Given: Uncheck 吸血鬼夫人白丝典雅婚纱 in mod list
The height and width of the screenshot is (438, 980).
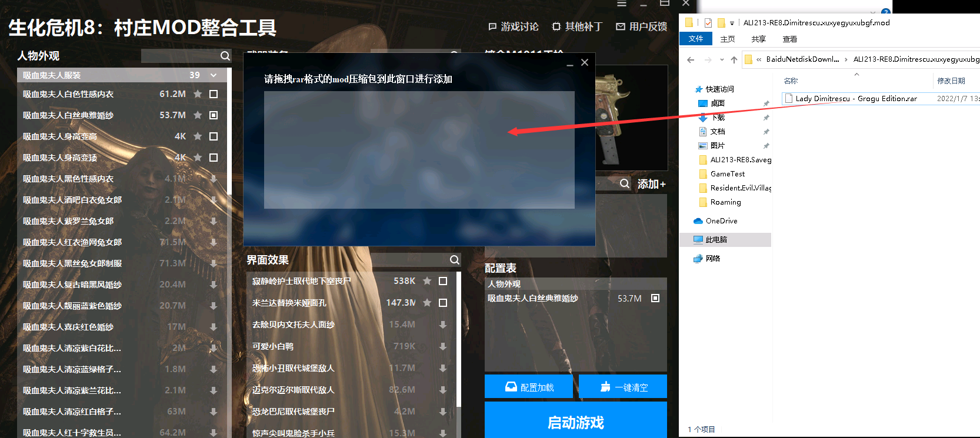Looking at the screenshot, I should (x=214, y=115).
